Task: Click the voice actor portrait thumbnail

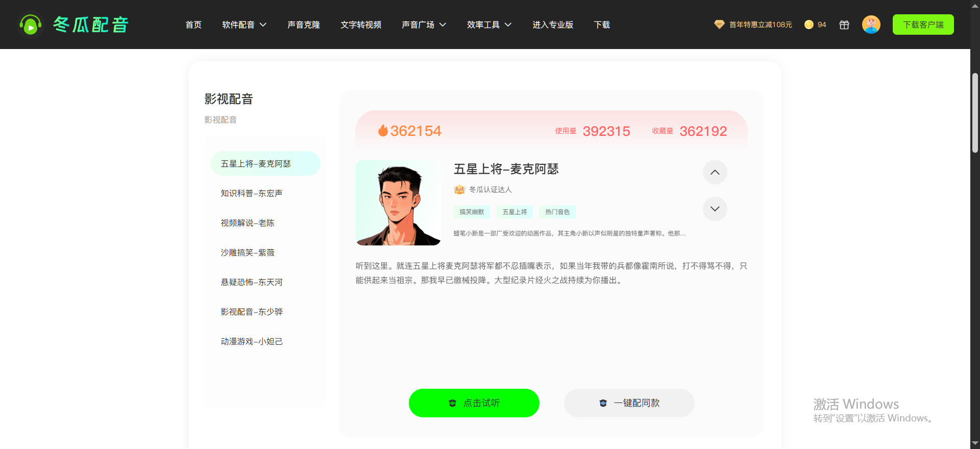Action: coord(398,203)
